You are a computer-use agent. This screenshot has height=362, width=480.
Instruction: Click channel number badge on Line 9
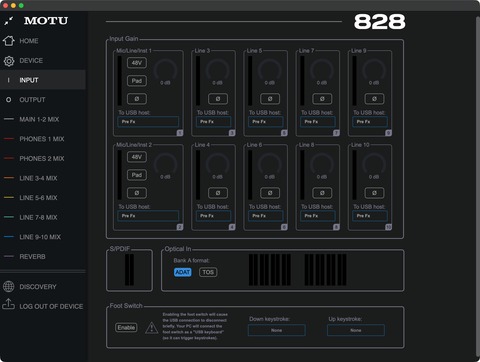click(x=388, y=133)
